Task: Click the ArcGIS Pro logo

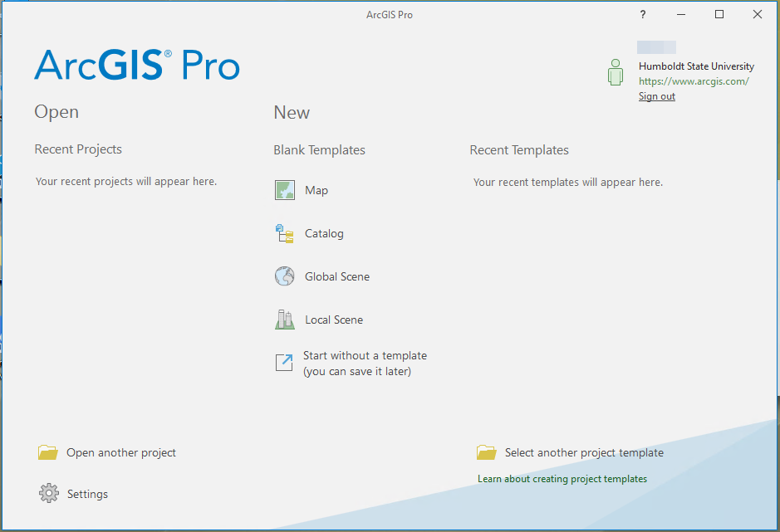Action: (137, 65)
